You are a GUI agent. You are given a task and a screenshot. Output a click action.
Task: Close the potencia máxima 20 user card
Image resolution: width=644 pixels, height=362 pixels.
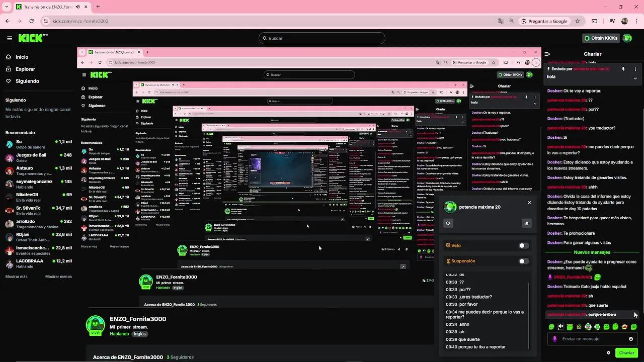click(x=529, y=203)
